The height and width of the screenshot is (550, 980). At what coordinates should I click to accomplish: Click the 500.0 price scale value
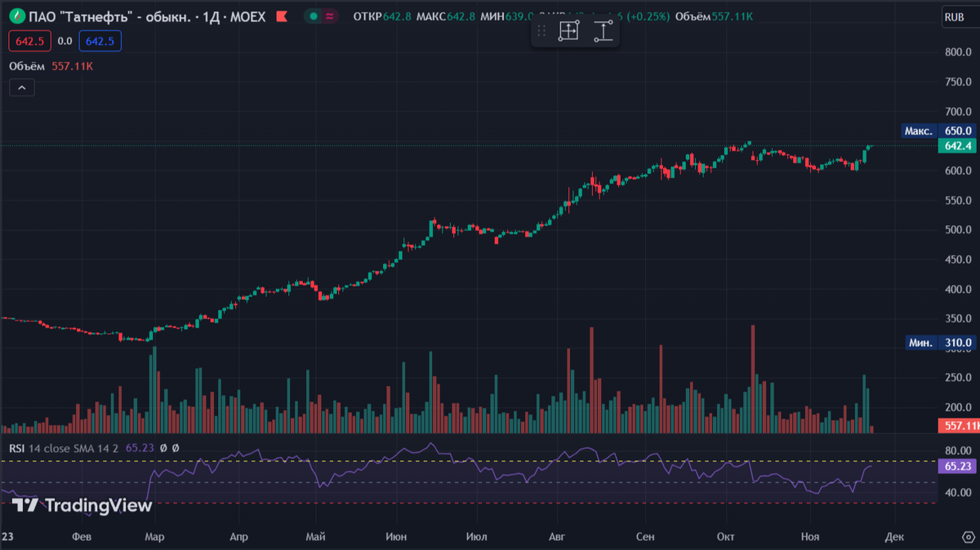pos(957,230)
